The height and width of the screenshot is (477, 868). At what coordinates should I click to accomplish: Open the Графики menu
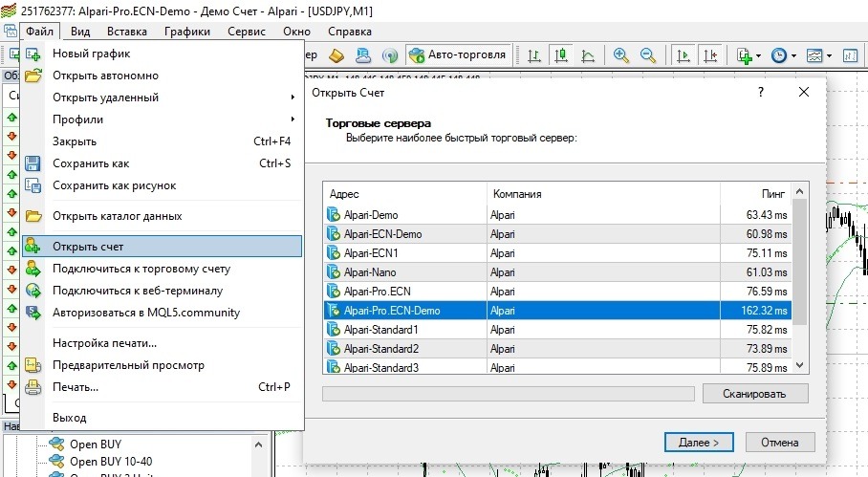click(x=187, y=32)
